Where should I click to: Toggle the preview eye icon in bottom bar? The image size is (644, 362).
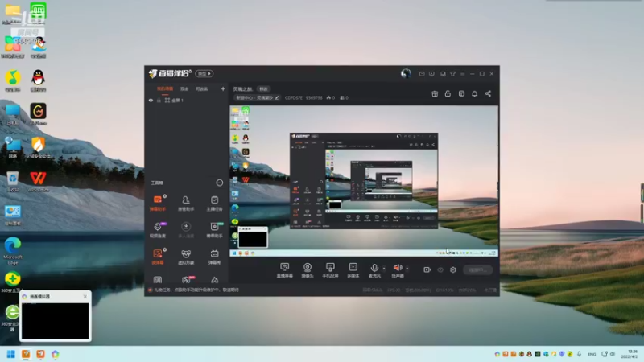point(440,269)
